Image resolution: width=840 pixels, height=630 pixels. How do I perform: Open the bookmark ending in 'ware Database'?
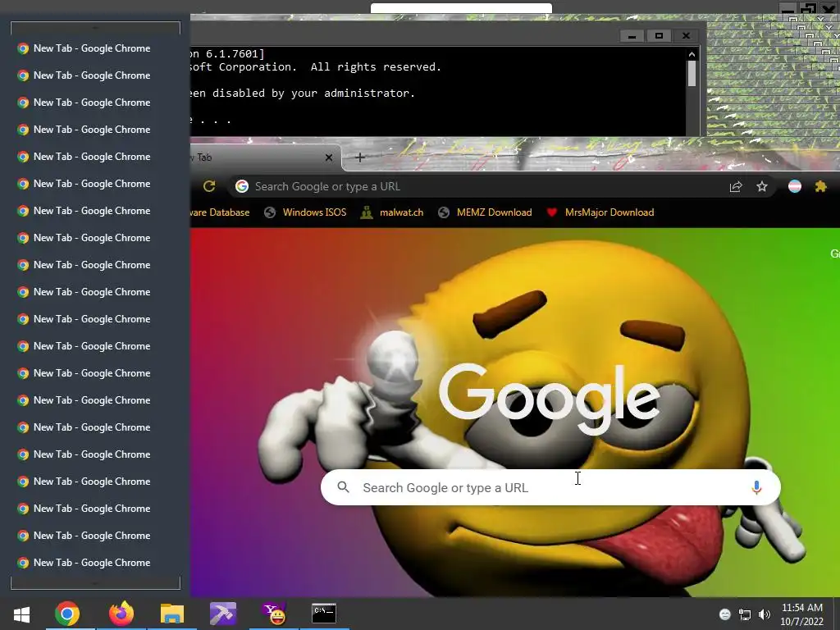point(220,212)
